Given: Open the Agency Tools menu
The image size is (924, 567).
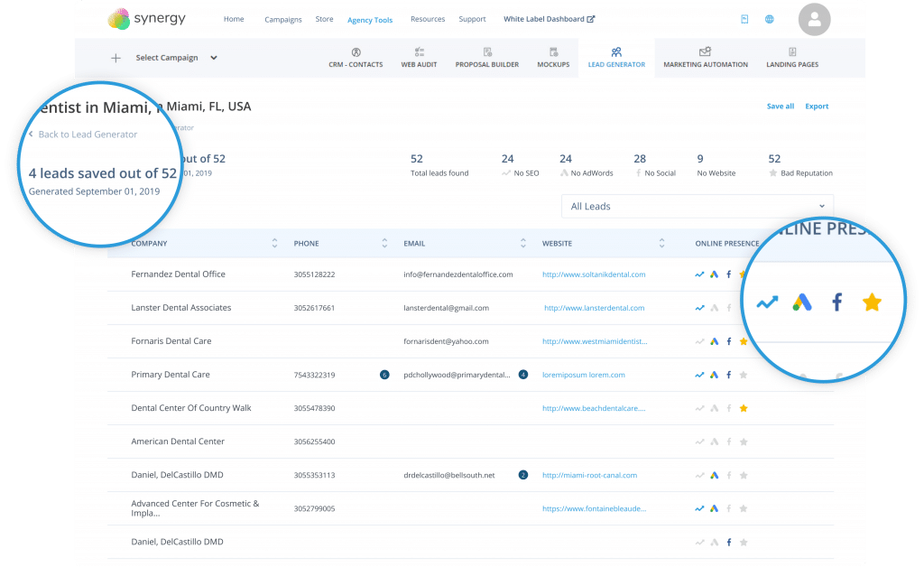Looking at the screenshot, I should [370, 20].
